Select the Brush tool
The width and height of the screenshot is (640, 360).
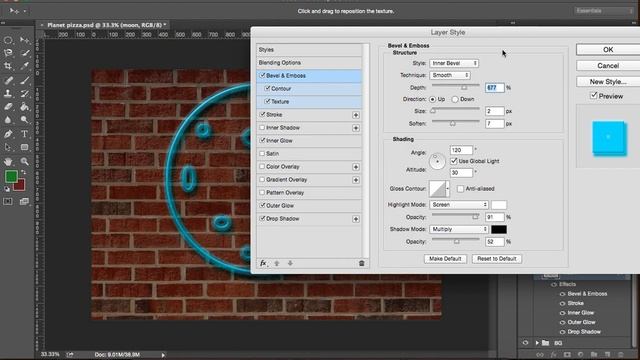[24, 80]
